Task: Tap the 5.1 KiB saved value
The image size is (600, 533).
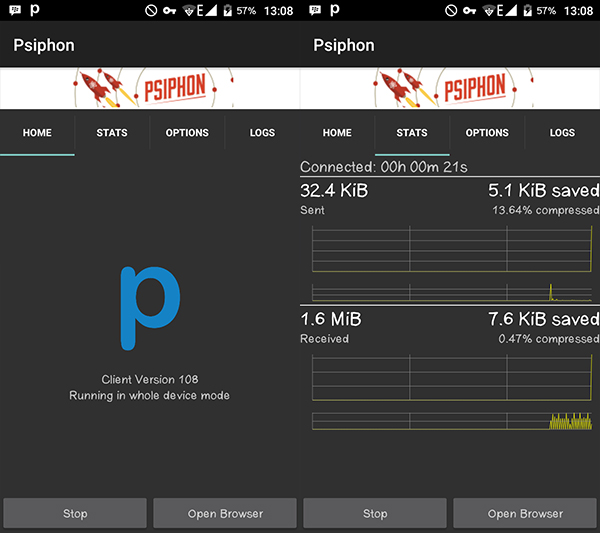Action: tap(544, 190)
